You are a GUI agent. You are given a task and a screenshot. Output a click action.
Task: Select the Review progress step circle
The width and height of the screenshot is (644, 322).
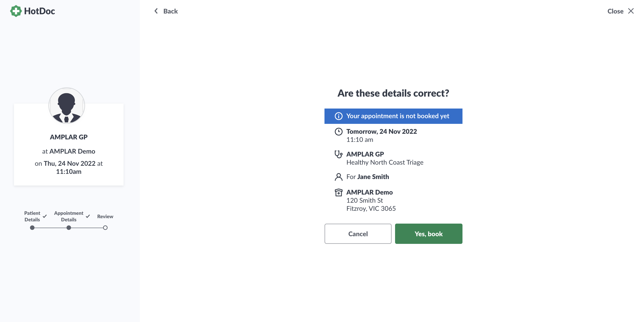coord(105,228)
